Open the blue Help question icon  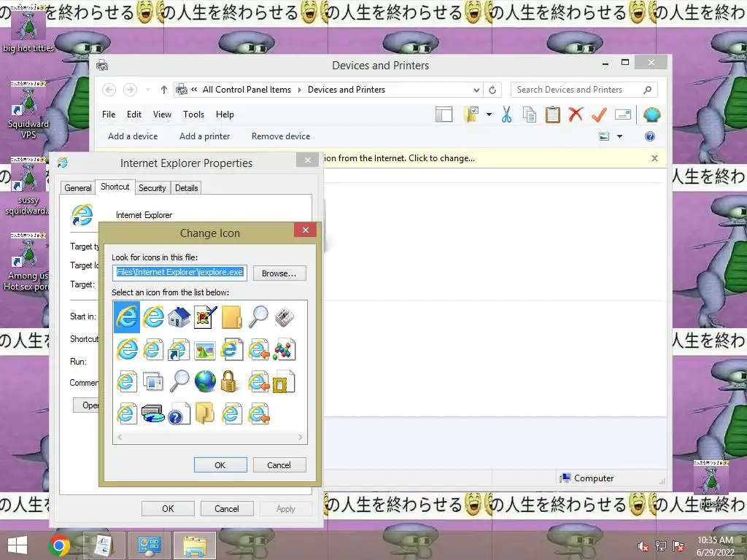point(649,136)
